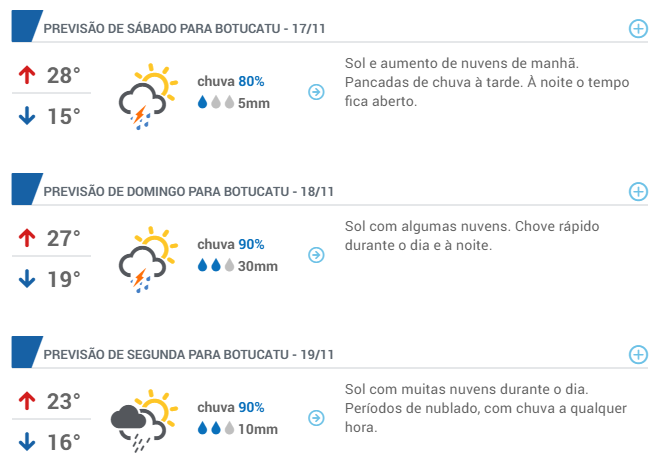
Task: Select the Saturday raindrop intensity indicator
Action: pyautogui.click(x=216, y=102)
